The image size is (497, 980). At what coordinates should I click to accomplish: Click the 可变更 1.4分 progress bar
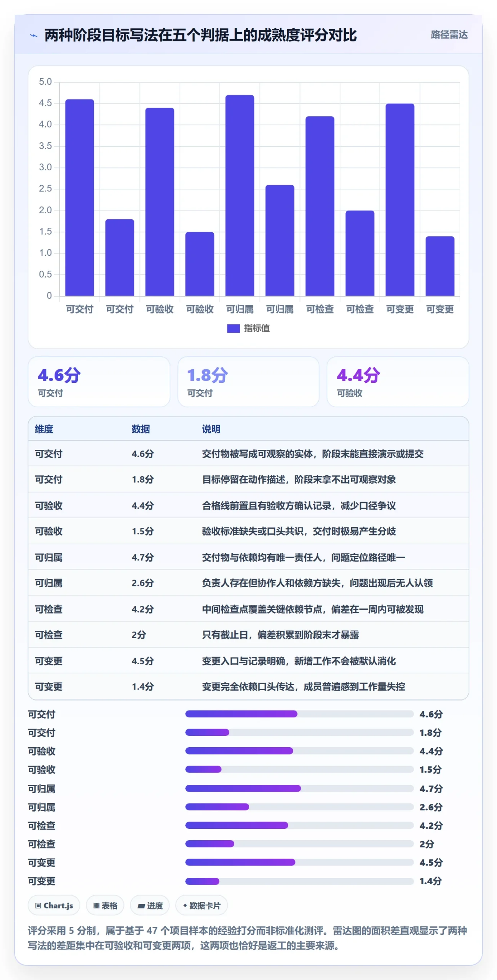coord(299,881)
